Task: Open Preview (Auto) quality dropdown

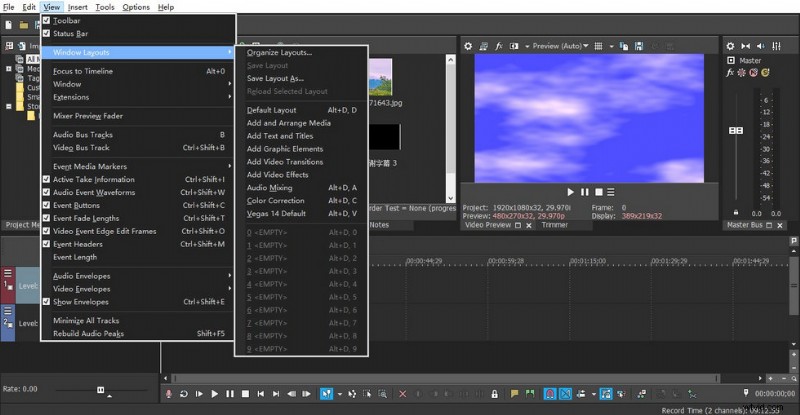Action: click(x=560, y=46)
